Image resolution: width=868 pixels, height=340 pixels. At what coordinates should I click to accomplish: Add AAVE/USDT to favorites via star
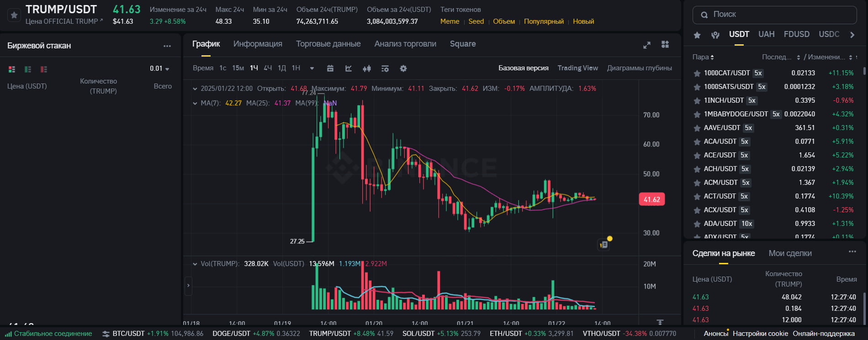coord(697,128)
